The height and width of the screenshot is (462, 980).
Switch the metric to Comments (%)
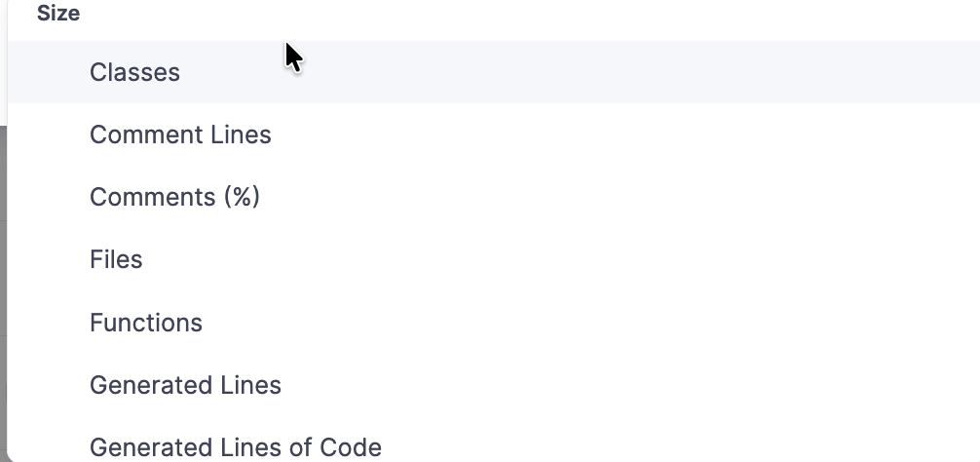pyautogui.click(x=174, y=197)
